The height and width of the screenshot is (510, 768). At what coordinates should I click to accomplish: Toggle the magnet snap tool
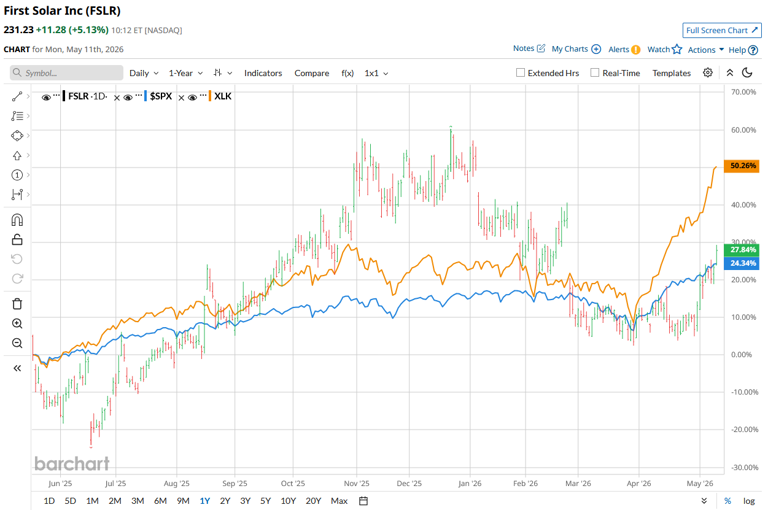pos(17,220)
